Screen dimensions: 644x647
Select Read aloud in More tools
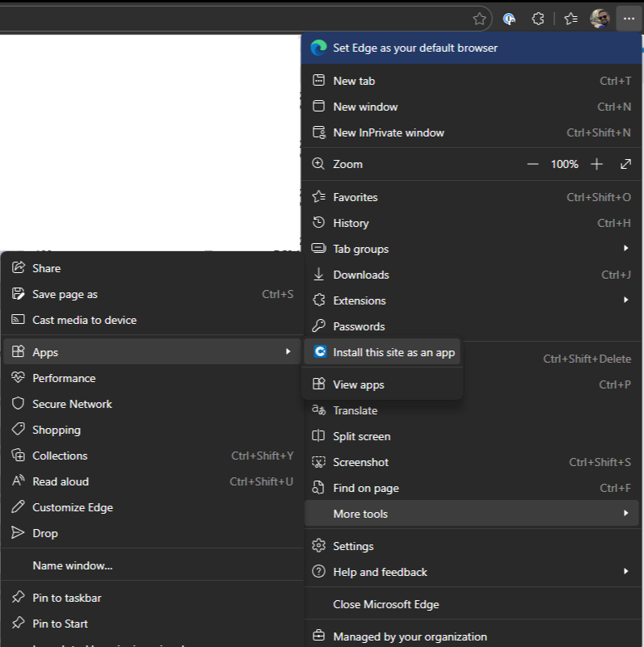[x=61, y=481]
